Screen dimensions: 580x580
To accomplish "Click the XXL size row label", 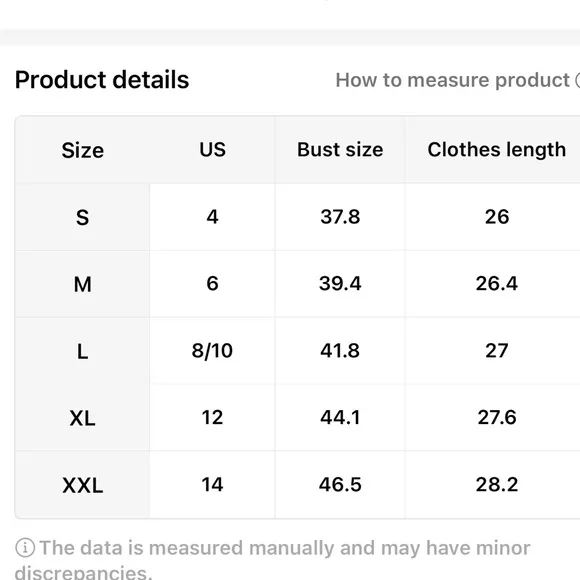I will point(82,485).
